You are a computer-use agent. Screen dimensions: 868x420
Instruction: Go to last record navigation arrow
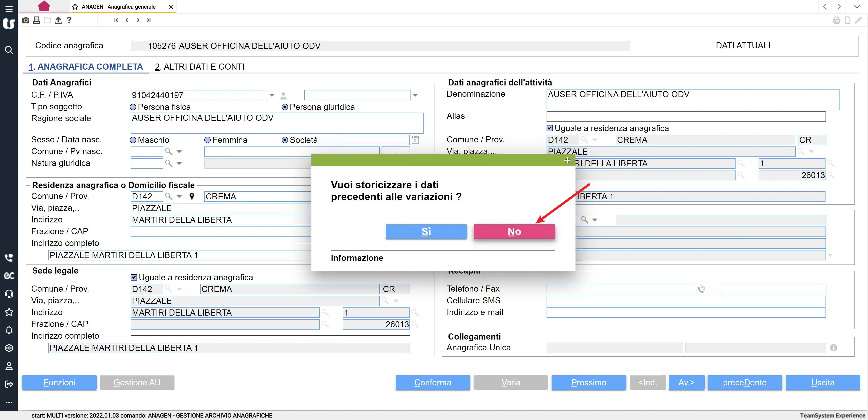tap(149, 20)
